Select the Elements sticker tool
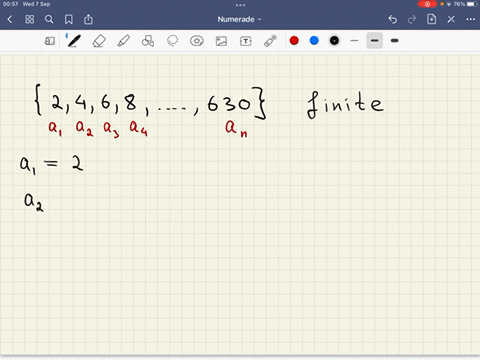480x360 pixels. 197,41
